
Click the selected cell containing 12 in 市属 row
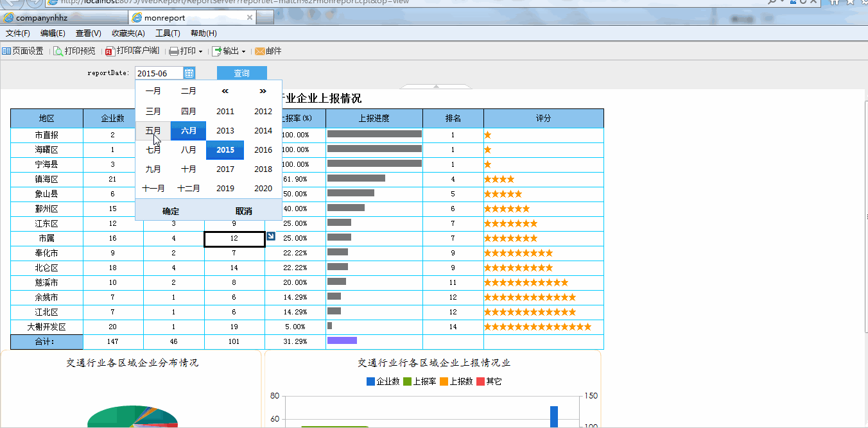point(234,239)
